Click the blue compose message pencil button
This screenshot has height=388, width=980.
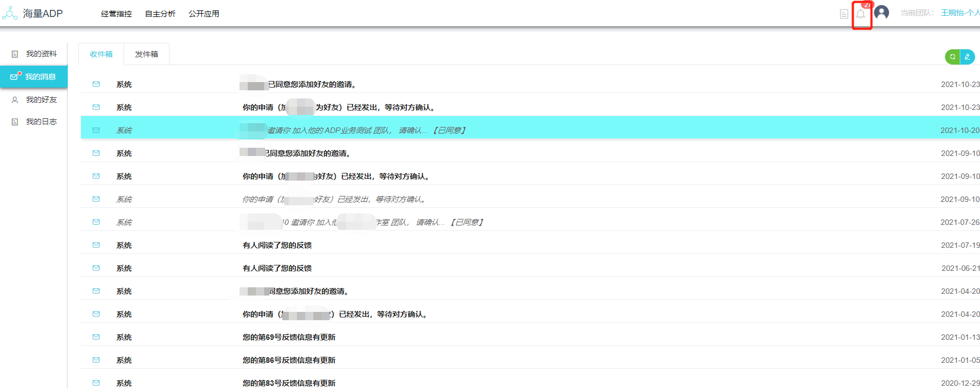[x=967, y=57]
